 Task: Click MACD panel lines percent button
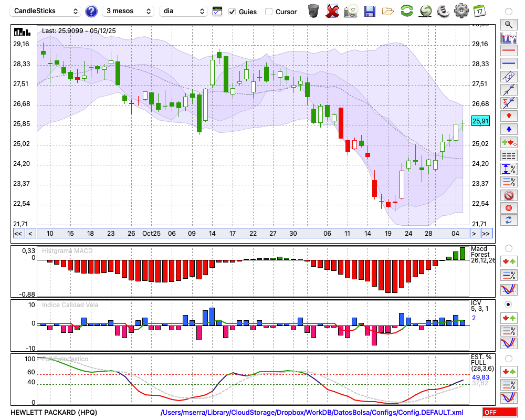509,275
